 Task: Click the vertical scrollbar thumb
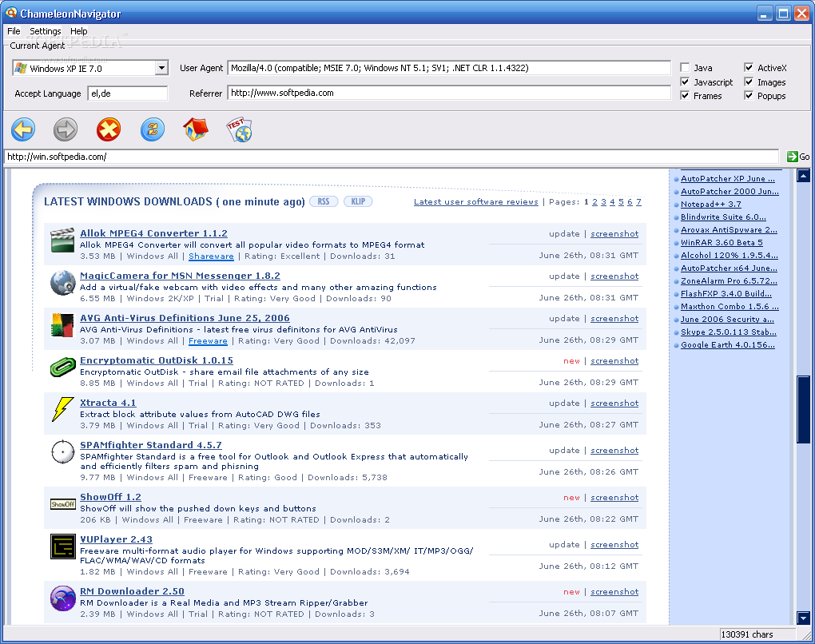[803, 409]
